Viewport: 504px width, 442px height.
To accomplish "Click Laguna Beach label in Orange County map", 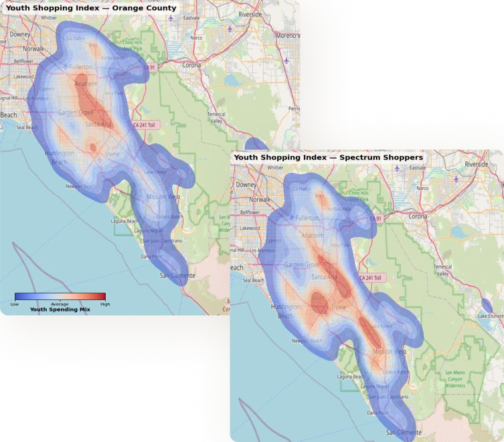I will coord(124,221).
